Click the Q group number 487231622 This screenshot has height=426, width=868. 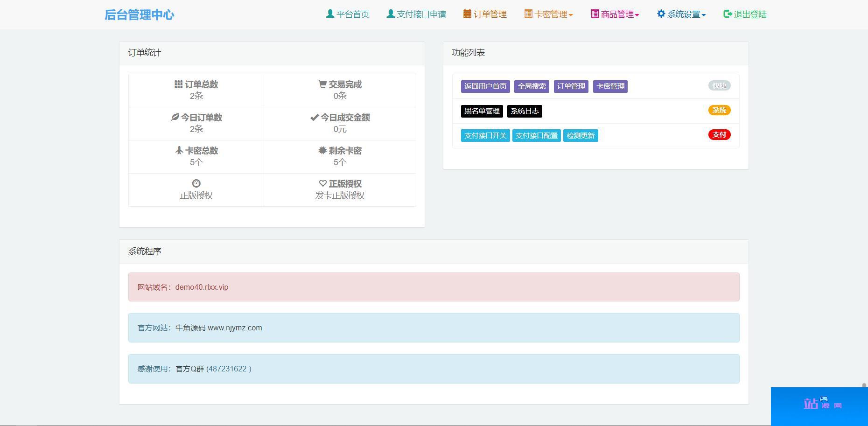[227, 369]
